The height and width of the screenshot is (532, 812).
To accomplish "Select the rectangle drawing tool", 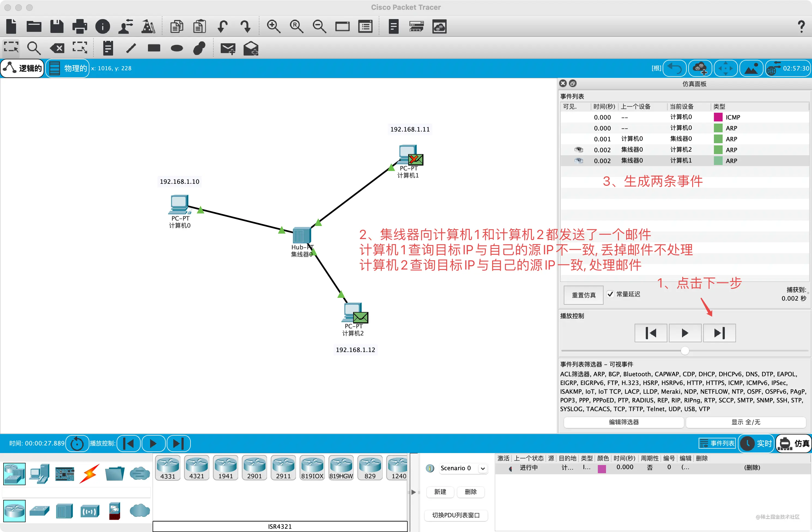I will [154, 48].
